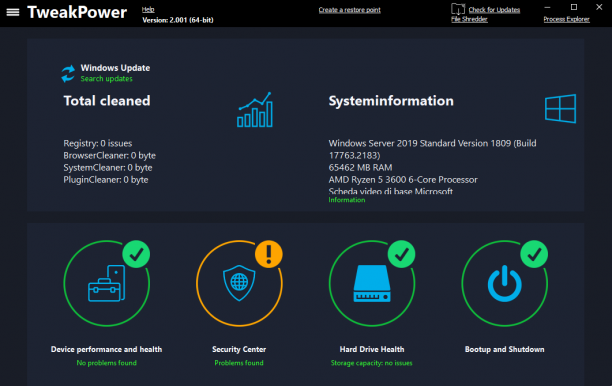Image resolution: width=612 pixels, height=386 pixels.
Task: Click the 65462 MB RAM text
Action: pyautogui.click(x=360, y=167)
